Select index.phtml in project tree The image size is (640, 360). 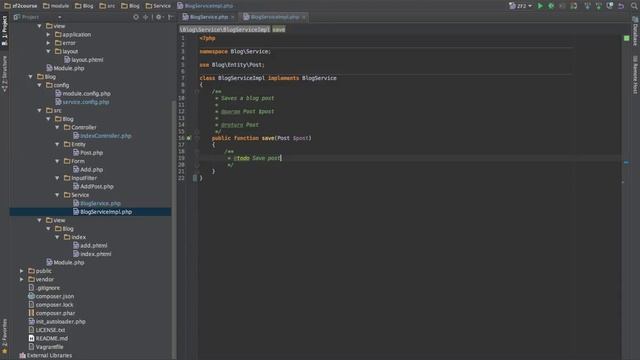96,254
